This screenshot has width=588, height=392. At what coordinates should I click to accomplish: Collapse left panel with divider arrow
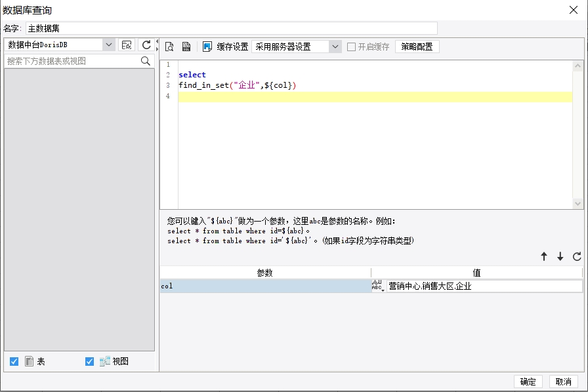(157, 41)
